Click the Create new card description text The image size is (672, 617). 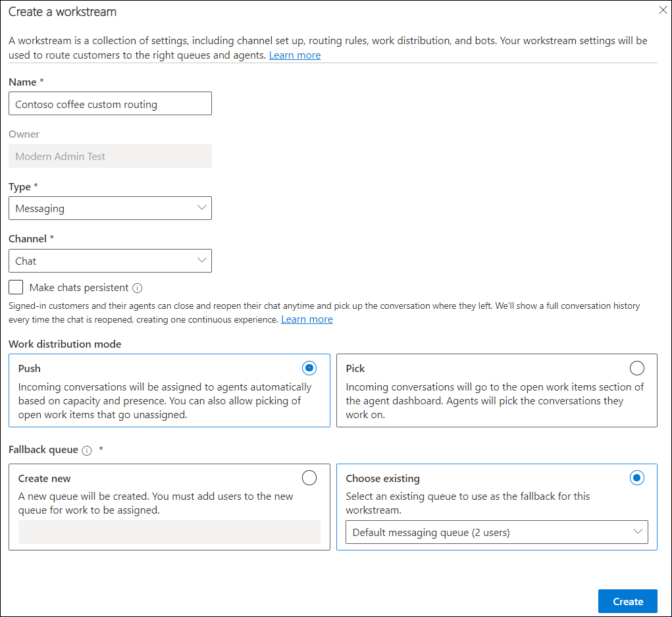pyautogui.click(x=156, y=502)
